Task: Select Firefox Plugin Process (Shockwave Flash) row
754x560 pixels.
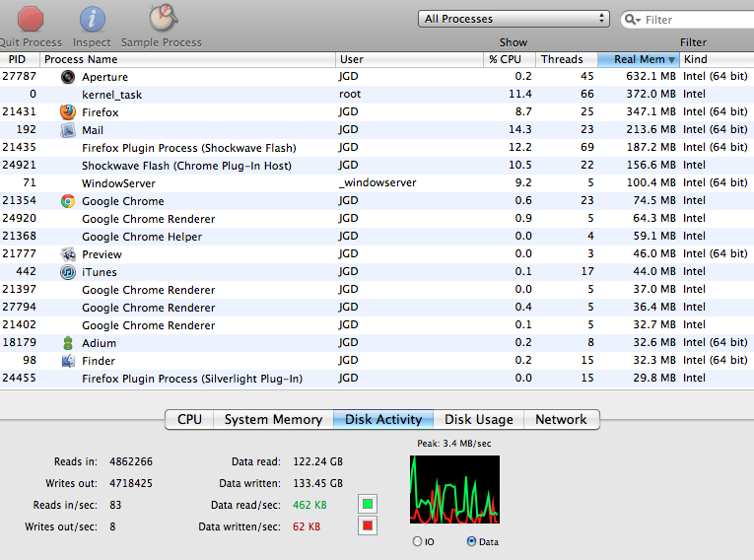Action: coord(377,148)
